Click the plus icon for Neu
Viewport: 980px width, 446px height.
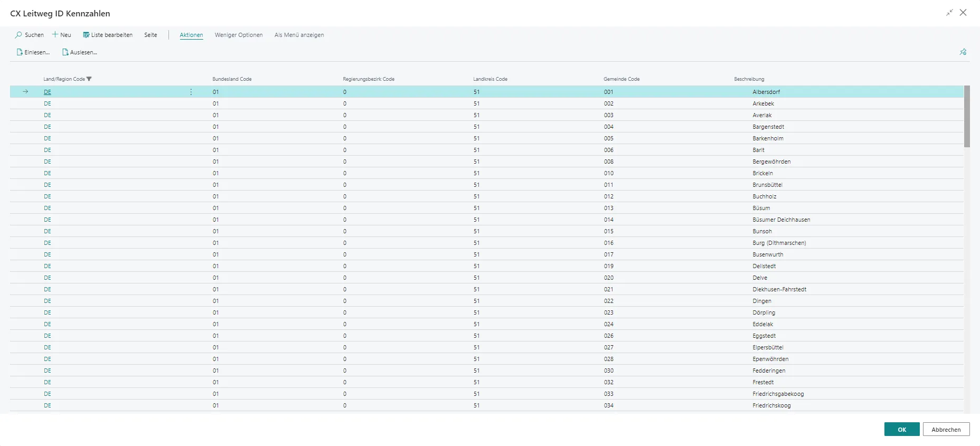click(55, 35)
